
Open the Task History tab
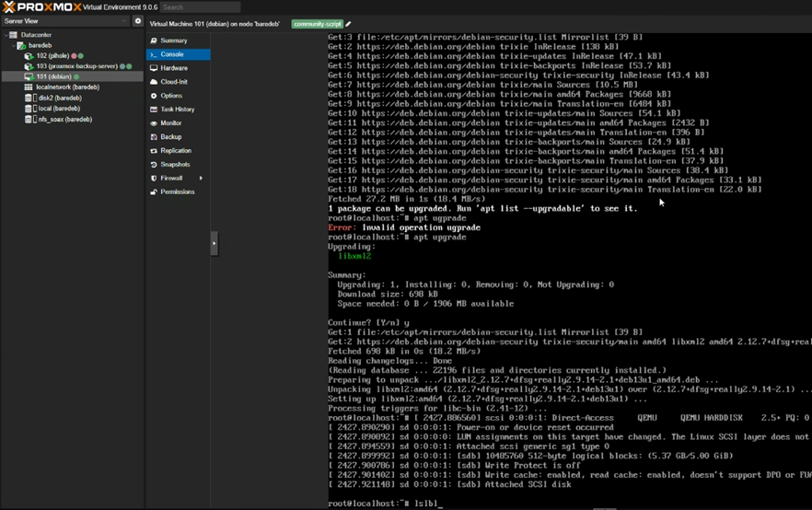coord(178,110)
